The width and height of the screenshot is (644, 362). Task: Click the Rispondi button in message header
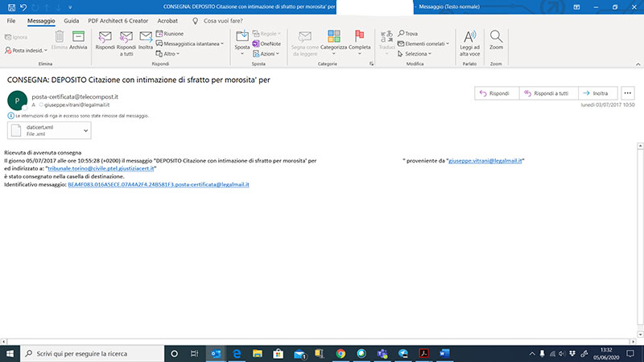tap(497, 93)
